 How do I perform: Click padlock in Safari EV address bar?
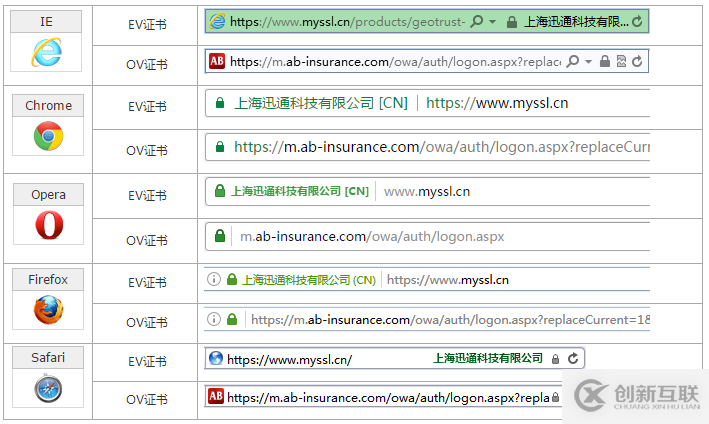click(555, 359)
